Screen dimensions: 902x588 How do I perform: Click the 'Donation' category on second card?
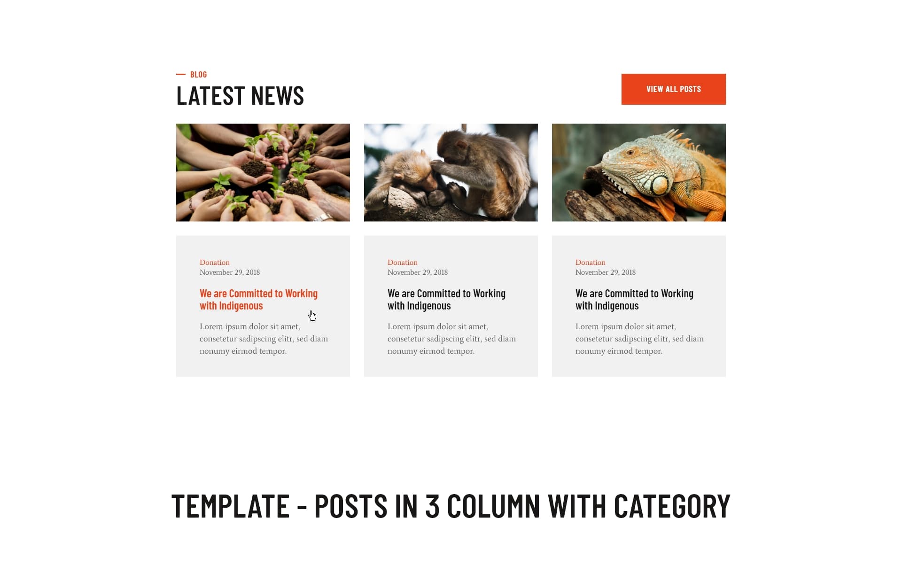point(402,262)
